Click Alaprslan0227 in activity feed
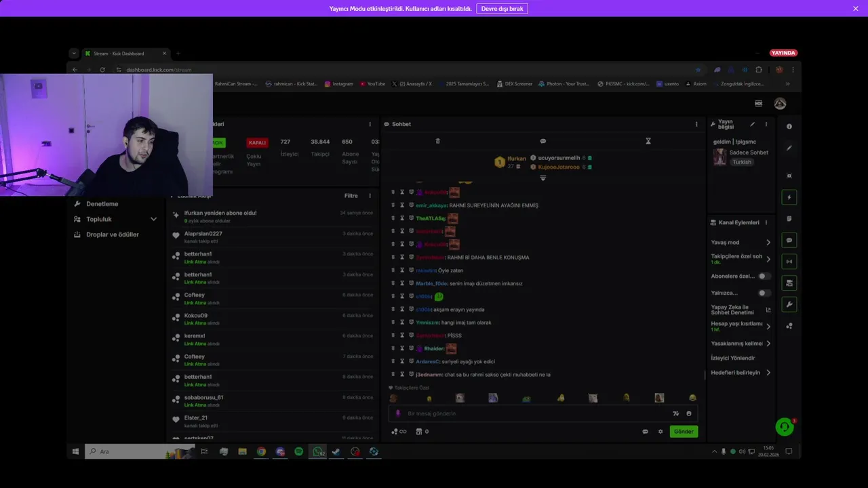The width and height of the screenshot is (868, 488). 203,234
